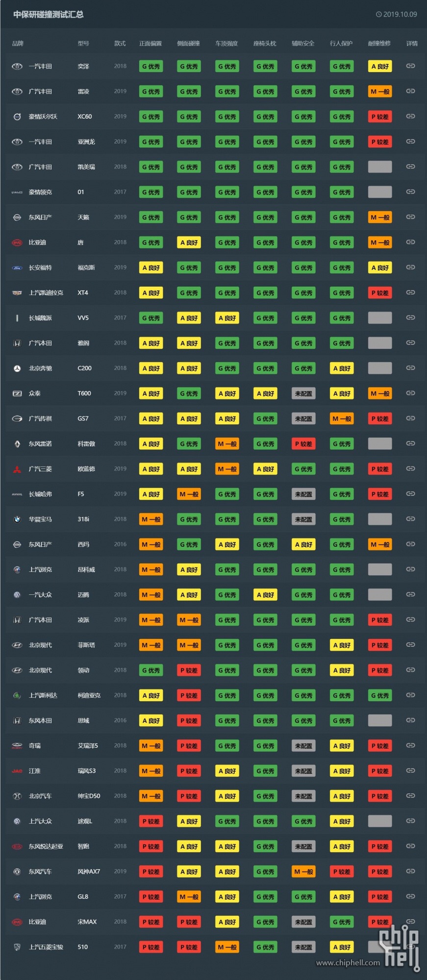Click the 品牌 column header
Image resolution: width=427 pixels, height=980 pixels.
click(x=18, y=44)
